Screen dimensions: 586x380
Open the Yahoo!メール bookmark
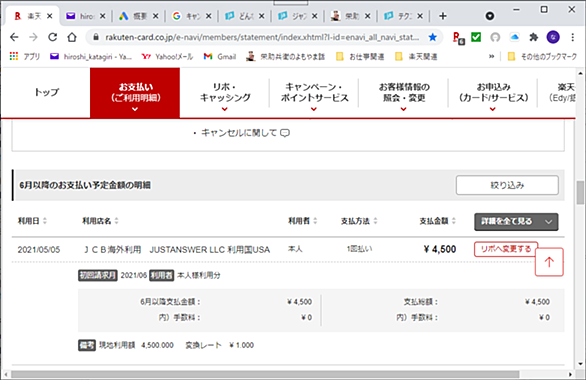(167, 56)
